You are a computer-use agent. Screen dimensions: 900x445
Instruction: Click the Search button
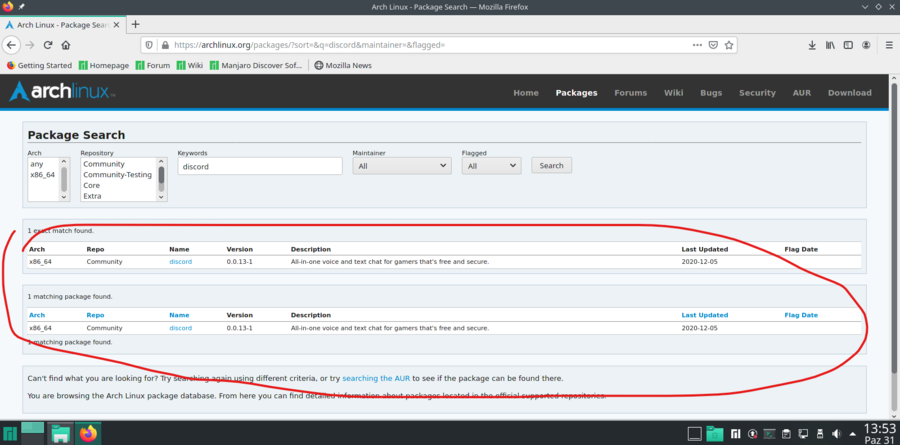pyautogui.click(x=552, y=165)
